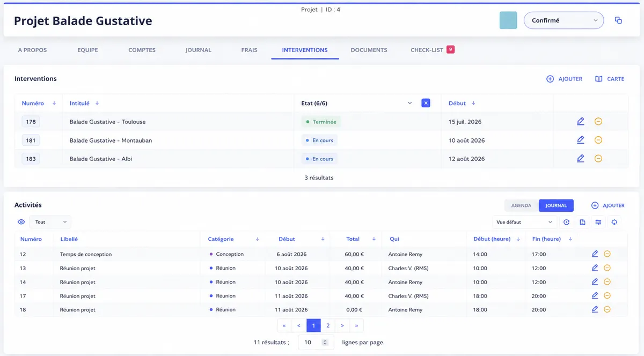Click the Terminée status badge
The width and height of the screenshot is (644, 356).
tap(321, 122)
